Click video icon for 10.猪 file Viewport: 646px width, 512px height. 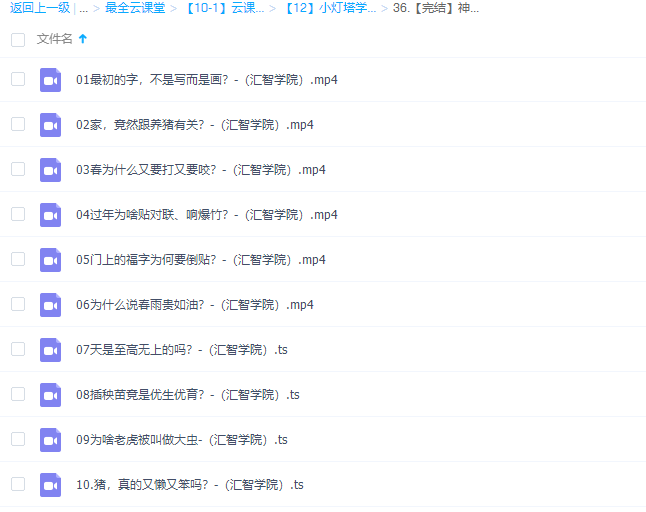pos(50,485)
